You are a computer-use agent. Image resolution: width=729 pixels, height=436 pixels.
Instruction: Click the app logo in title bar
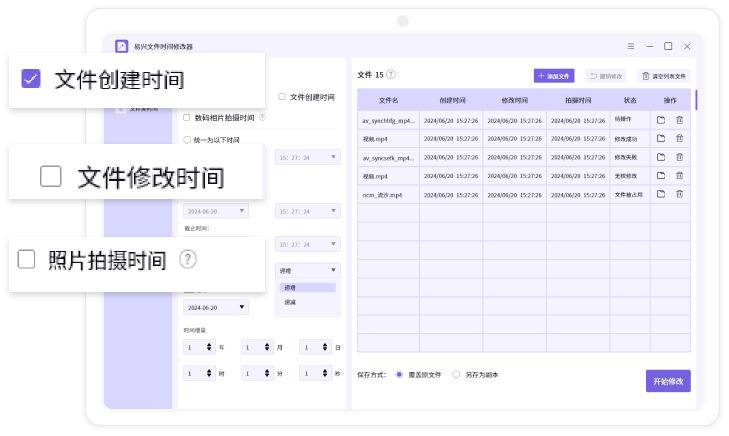click(x=121, y=46)
